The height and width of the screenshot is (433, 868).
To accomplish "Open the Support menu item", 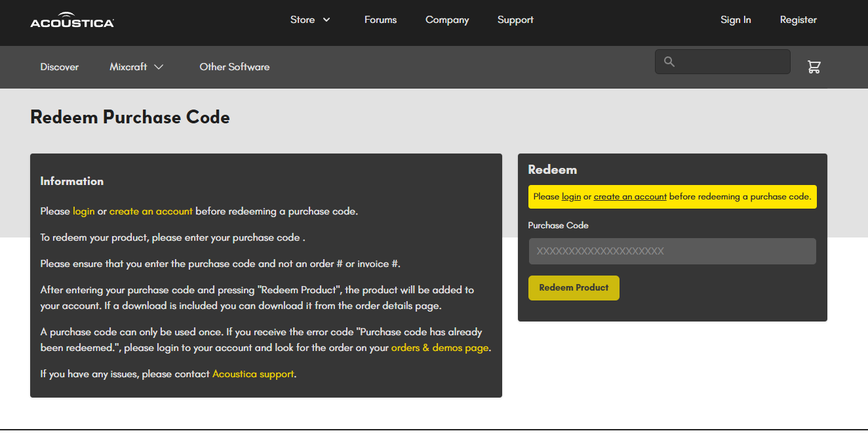I will pyautogui.click(x=515, y=20).
